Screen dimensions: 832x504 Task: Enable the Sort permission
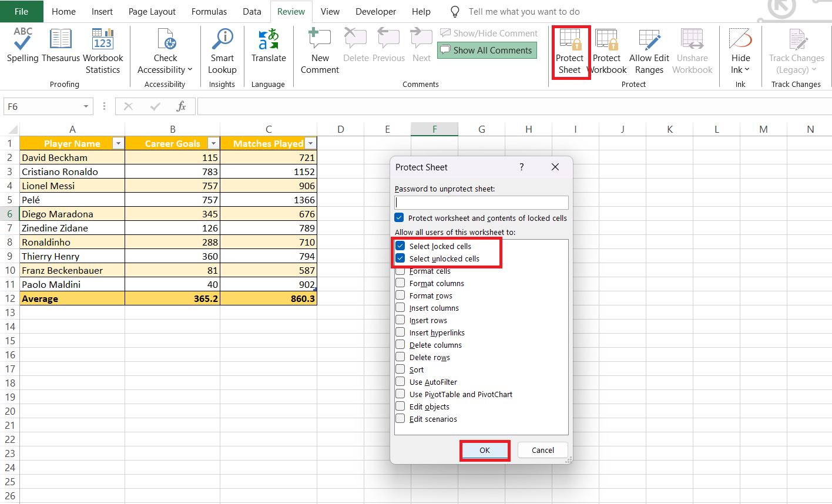click(x=400, y=369)
